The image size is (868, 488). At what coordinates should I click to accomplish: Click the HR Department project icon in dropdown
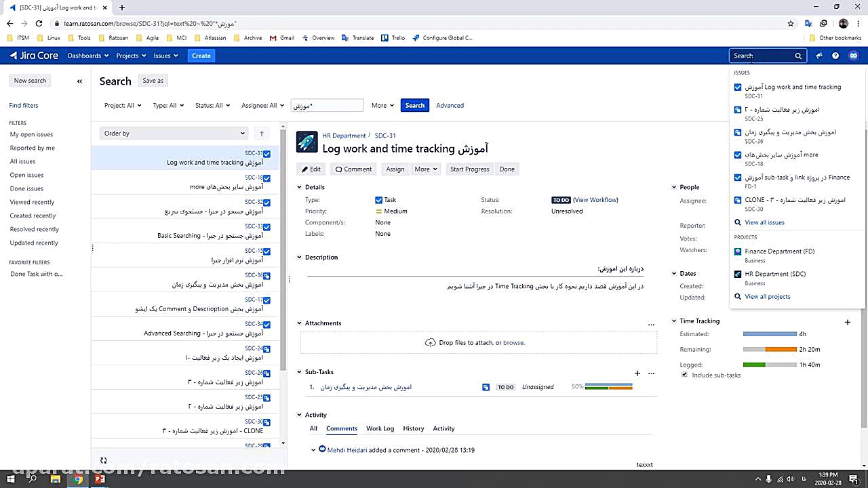click(x=738, y=274)
